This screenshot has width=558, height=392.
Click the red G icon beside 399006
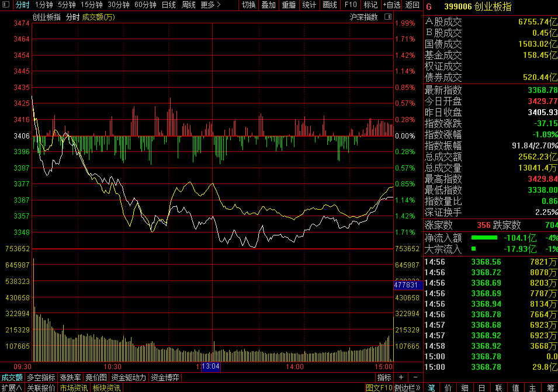click(428, 7)
